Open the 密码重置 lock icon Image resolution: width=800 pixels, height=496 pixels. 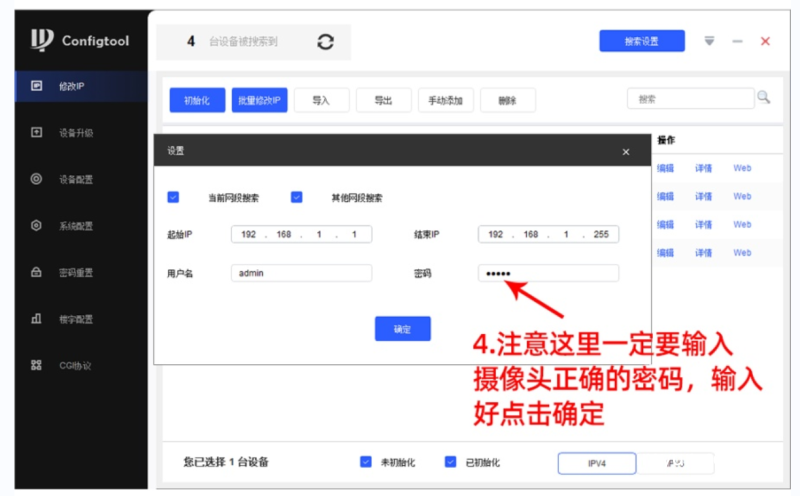pos(36,272)
